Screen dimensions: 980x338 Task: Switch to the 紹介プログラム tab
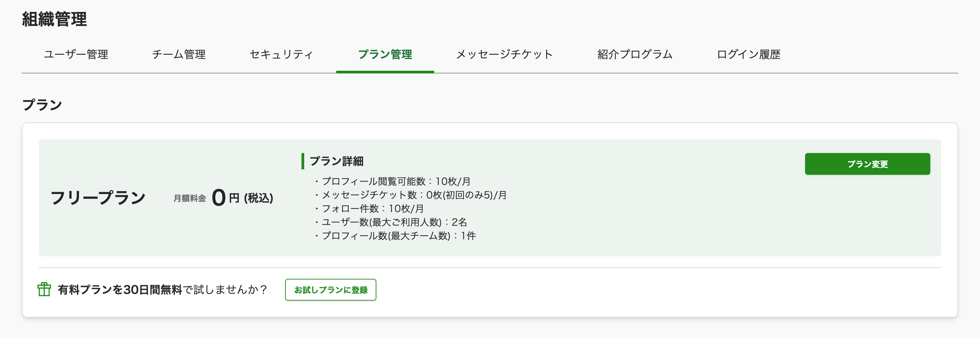635,54
